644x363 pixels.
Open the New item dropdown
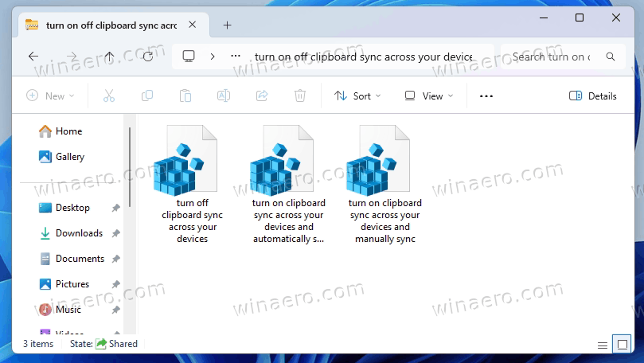(x=50, y=96)
